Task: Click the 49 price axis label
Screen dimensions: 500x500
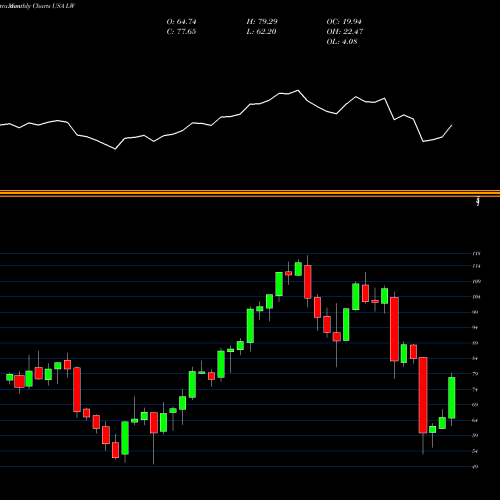Action: click(x=475, y=467)
